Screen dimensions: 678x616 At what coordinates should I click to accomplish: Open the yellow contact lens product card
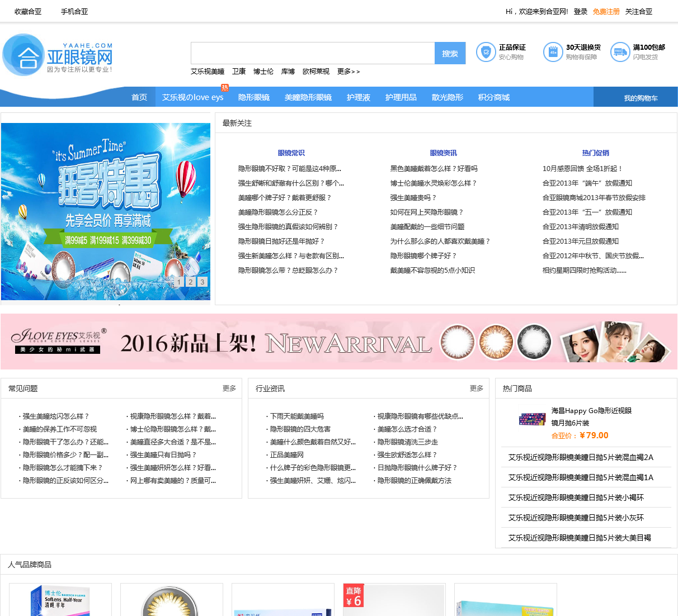click(172, 600)
